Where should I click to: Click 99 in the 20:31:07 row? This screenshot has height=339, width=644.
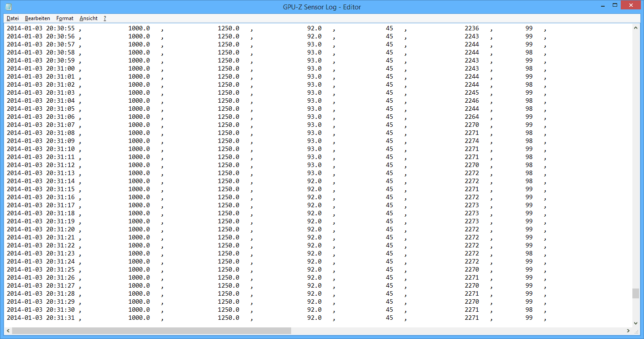(529, 125)
